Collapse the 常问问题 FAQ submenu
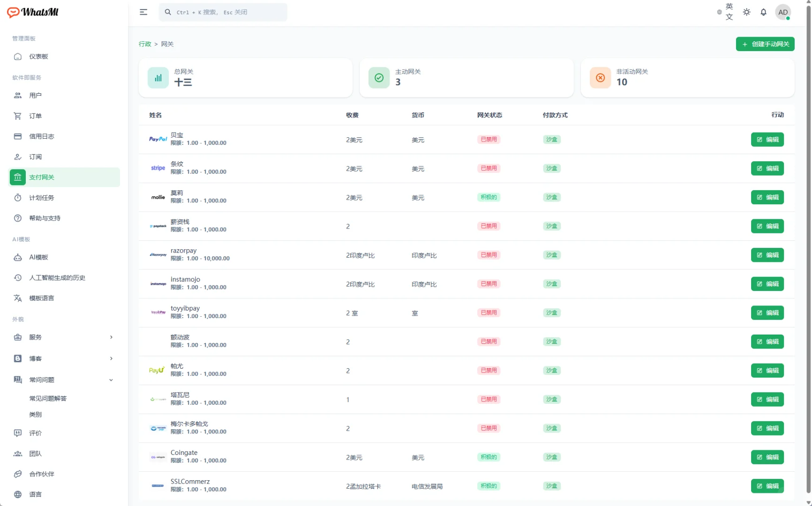812x506 pixels. click(x=64, y=380)
